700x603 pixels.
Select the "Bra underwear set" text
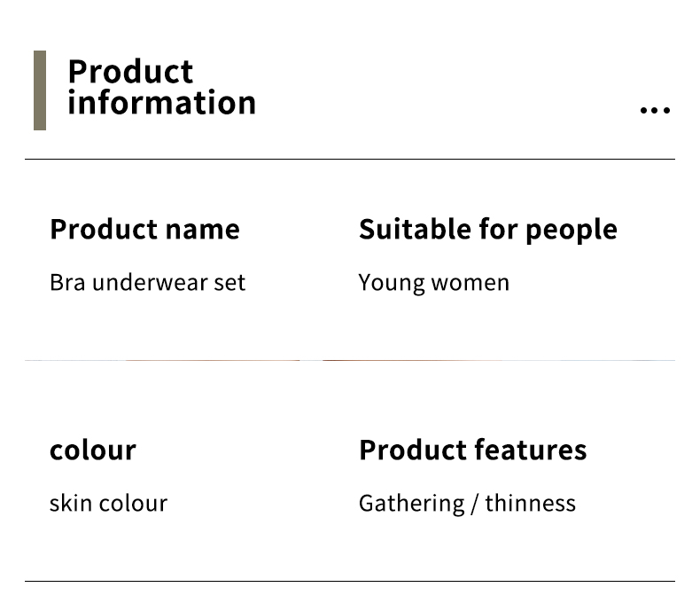point(148,282)
